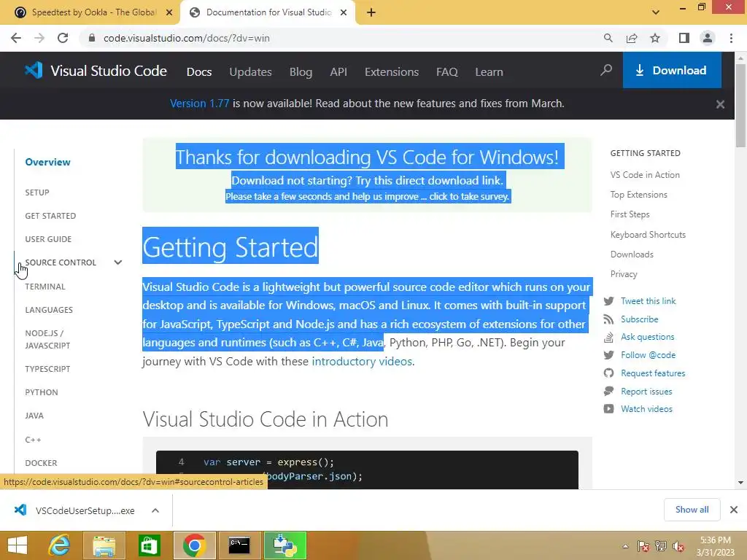This screenshot has height=560, width=747.
Task: Open the tab search chevron
Action: pyautogui.click(x=656, y=12)
